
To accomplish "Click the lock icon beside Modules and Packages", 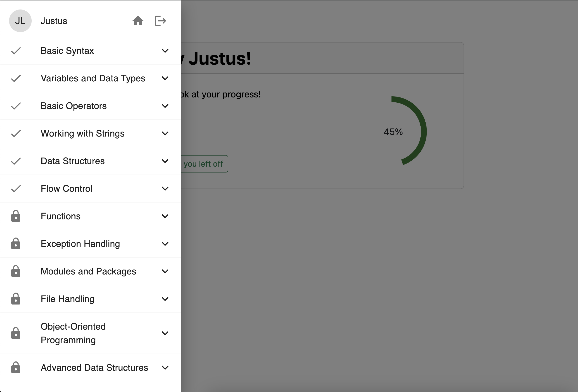I will 16,271.
